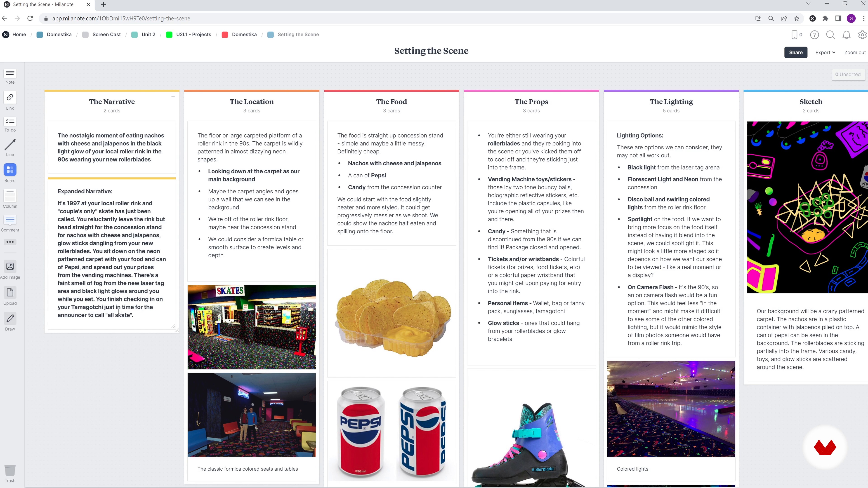Open the Export dropdown

pyautogui.click(x=825, y=52)
